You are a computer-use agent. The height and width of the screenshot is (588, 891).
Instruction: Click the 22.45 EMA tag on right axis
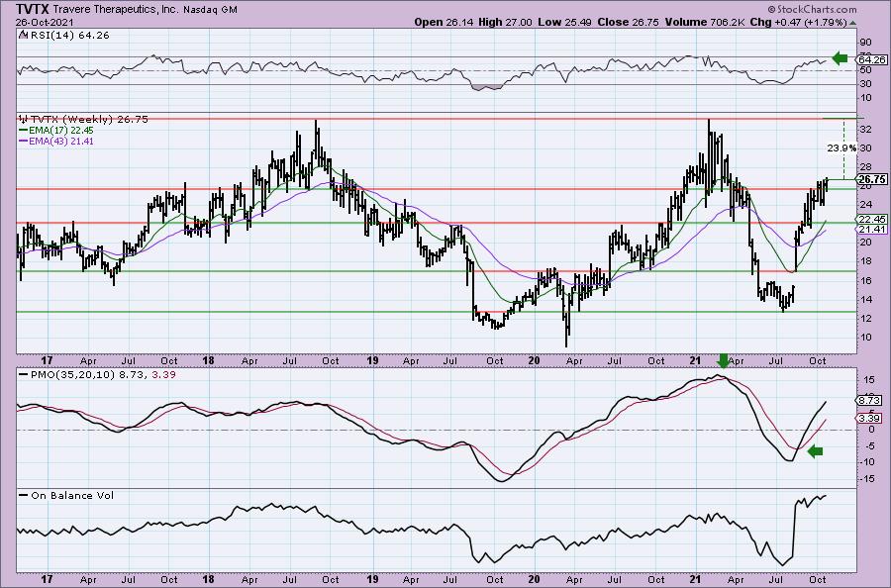(x=872, y=220)
